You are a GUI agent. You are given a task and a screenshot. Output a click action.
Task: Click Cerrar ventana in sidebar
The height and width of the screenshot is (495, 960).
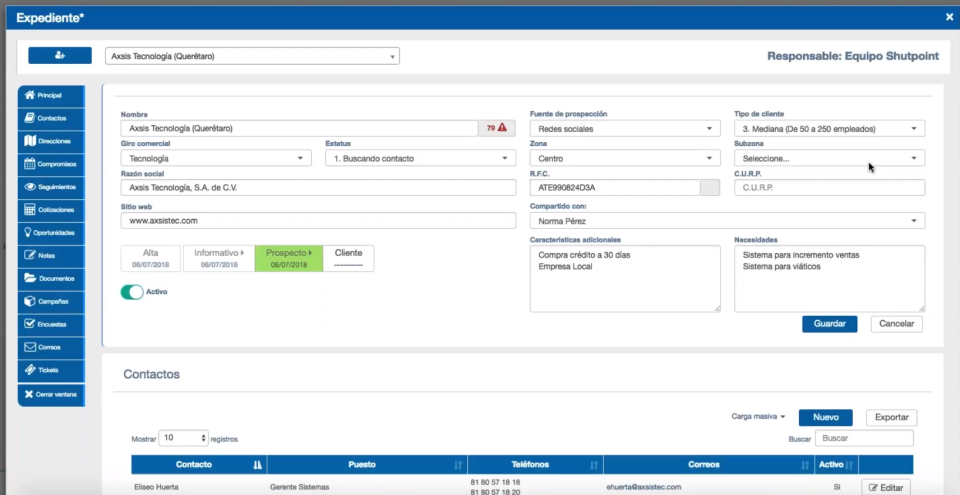pos(51,395)
